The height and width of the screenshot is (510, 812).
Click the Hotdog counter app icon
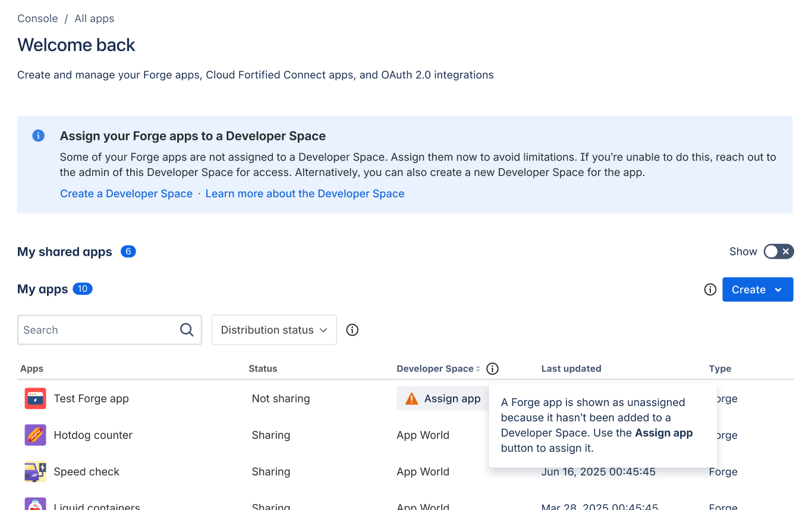tap(35, 435)
